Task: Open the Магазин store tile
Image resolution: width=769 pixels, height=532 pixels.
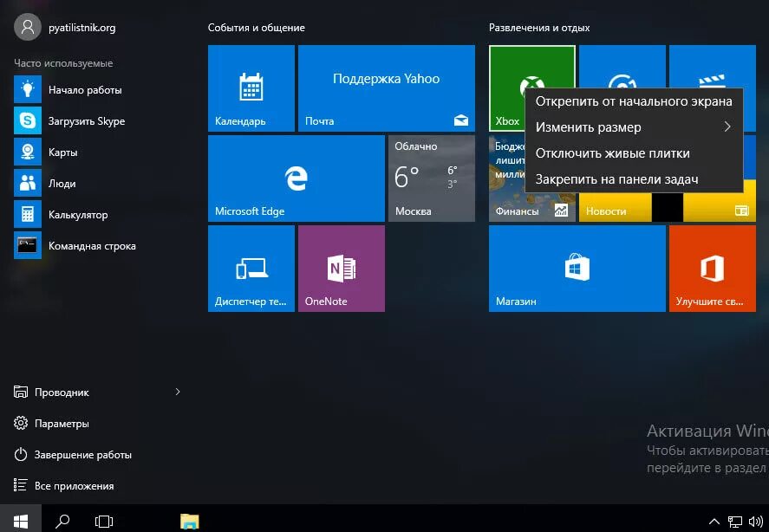Action: (x=577, y=269)
